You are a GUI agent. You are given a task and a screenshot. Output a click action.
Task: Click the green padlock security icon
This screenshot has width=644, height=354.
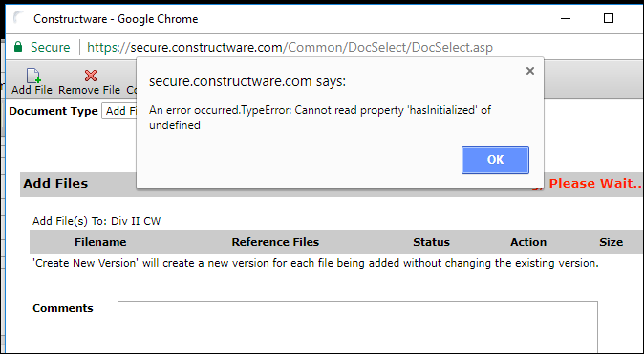pyautogui.click(x=18, y=47)
